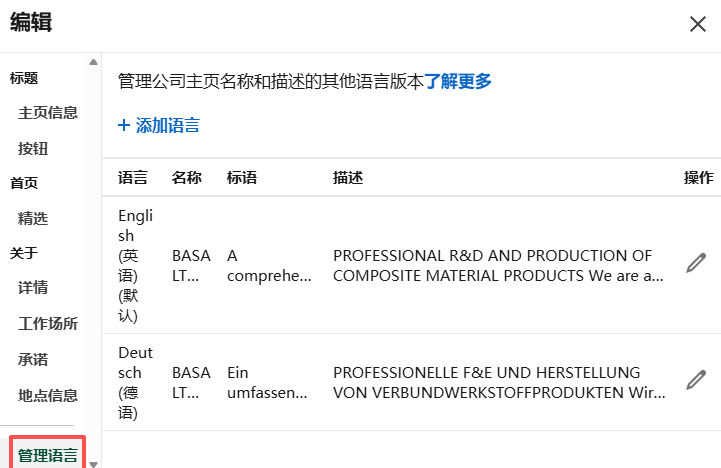
Task: Click 添加语言 to add a language
Action: tap(167, 126)
